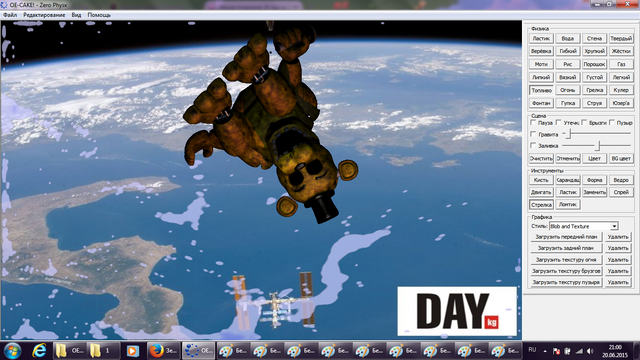This screenshot has height=360, width=640.
Task: Open the Файл menu
Action: (10, 15)
